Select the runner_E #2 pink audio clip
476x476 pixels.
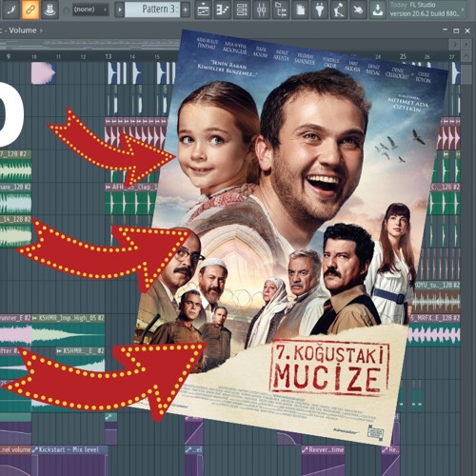pos(15,330)
